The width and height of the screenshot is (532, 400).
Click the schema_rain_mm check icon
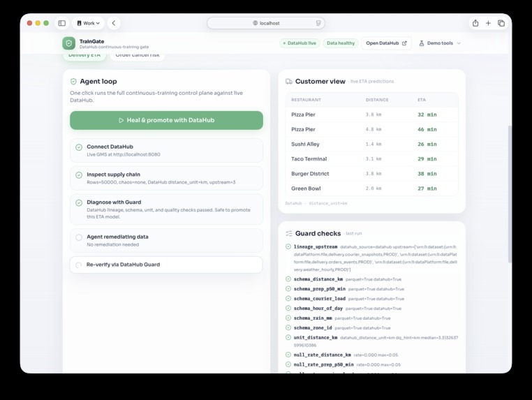(288, 318)
